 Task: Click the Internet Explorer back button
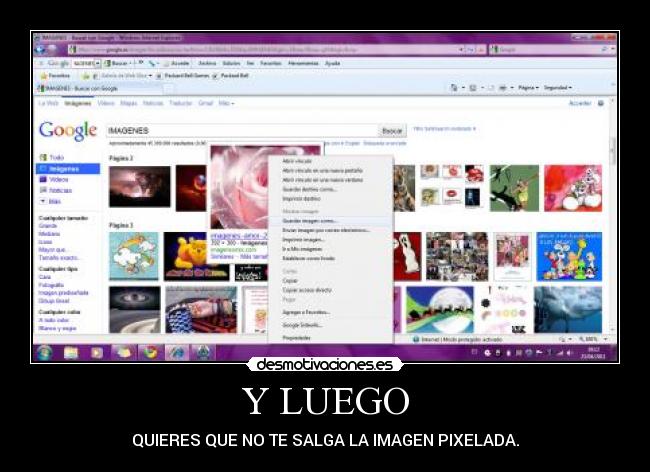click(40, 50)
